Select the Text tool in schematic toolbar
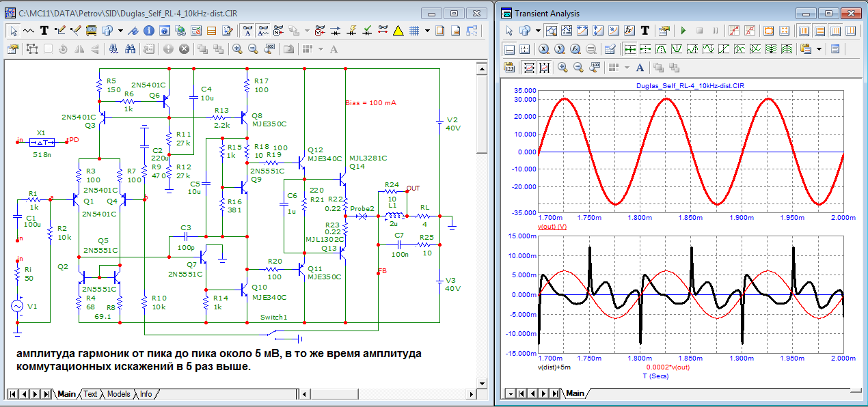This screenshot has width=868, height=407. [x=44, y=31]
